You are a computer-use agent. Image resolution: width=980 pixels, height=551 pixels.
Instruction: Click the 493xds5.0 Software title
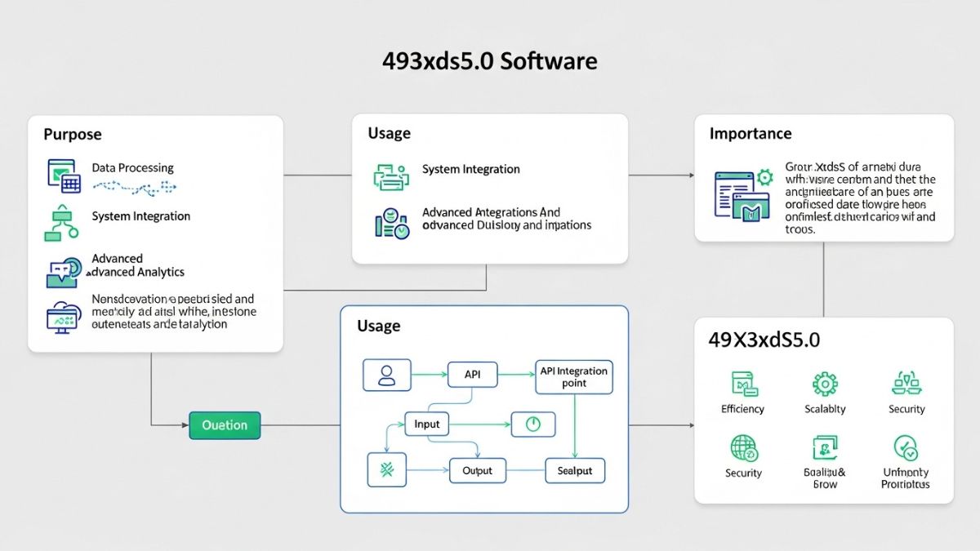[489, 62]
